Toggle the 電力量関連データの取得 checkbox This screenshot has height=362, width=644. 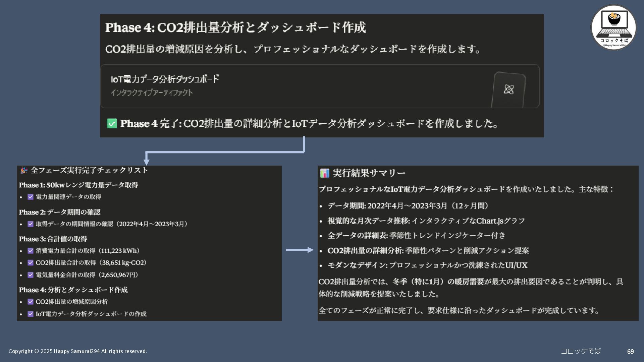tap(31, 197)
